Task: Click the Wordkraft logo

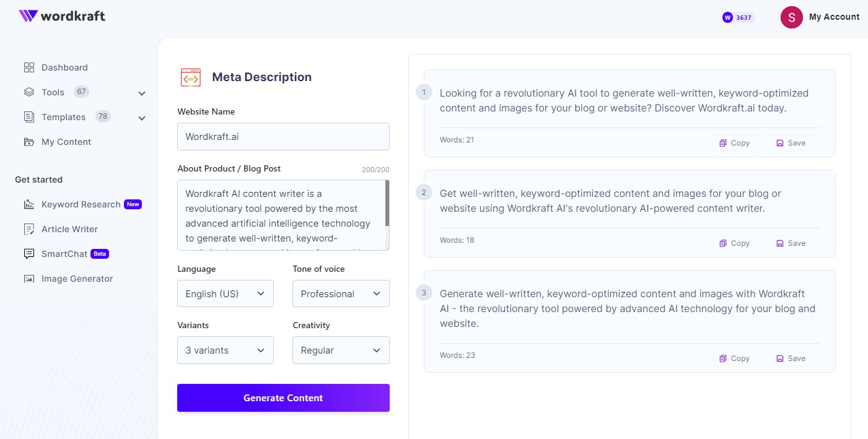Action: pos(61,17)
